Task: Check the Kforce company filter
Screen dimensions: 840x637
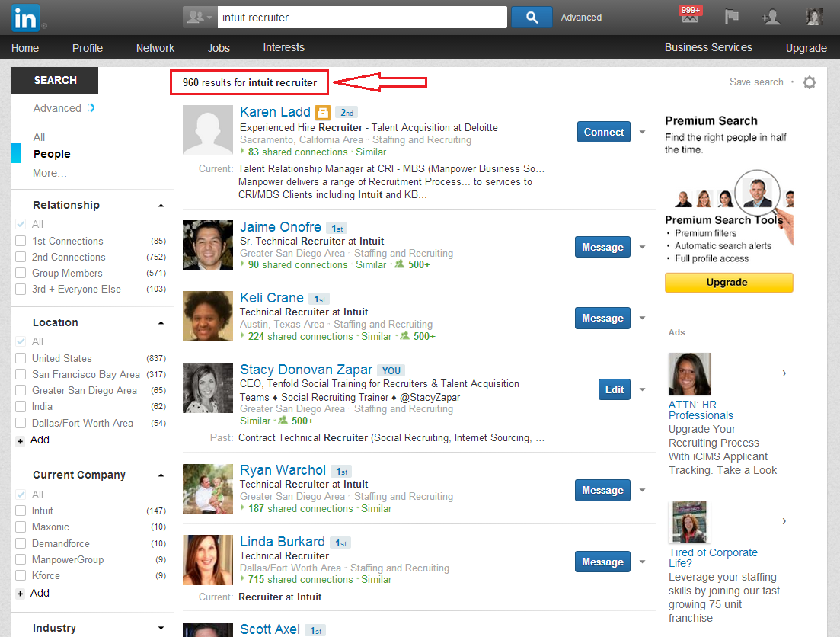Action: [21, 575]
